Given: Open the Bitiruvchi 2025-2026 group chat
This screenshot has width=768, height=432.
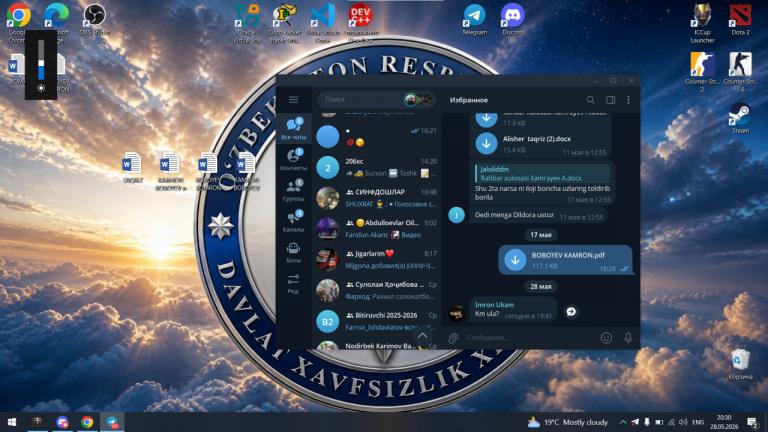Looking at the screenshot, I should [376, 321].
